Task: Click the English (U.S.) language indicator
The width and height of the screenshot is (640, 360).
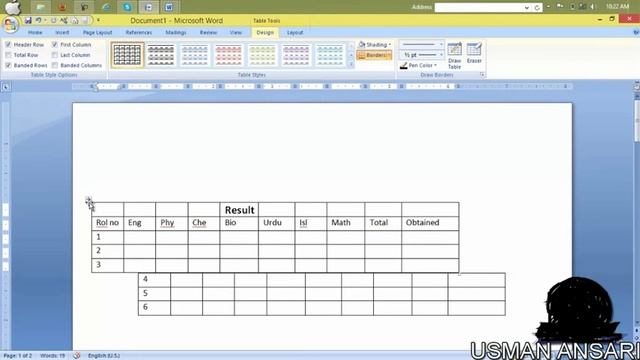Action: (104, 356)
